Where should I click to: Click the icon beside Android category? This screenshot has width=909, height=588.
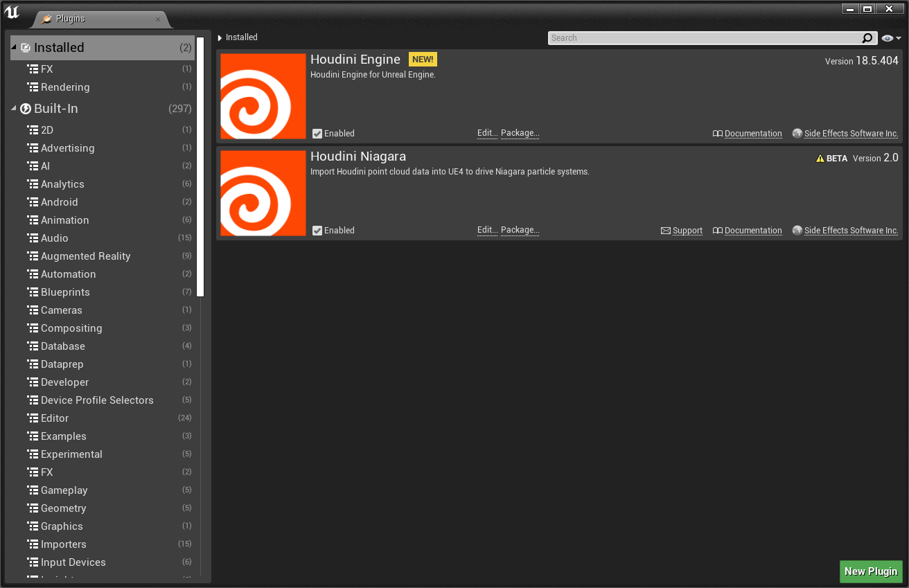tap(33, 202)
